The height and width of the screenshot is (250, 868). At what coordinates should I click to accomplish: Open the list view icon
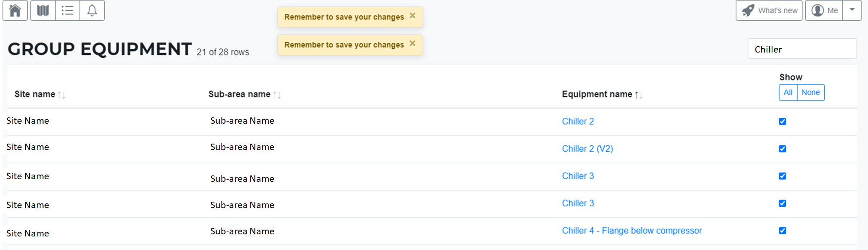[x=67, y=10]
